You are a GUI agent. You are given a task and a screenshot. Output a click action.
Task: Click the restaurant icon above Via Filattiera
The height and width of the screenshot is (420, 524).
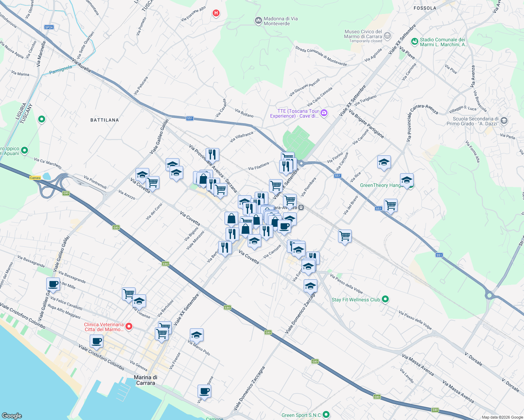point(213,154)
